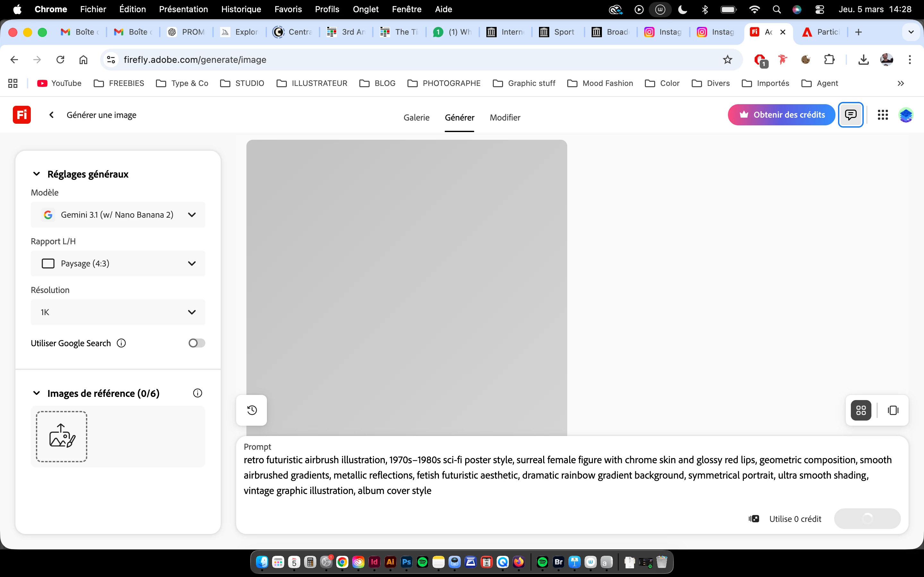
Task: Click info icon beside Images de référence
Action: click(197, 393)
